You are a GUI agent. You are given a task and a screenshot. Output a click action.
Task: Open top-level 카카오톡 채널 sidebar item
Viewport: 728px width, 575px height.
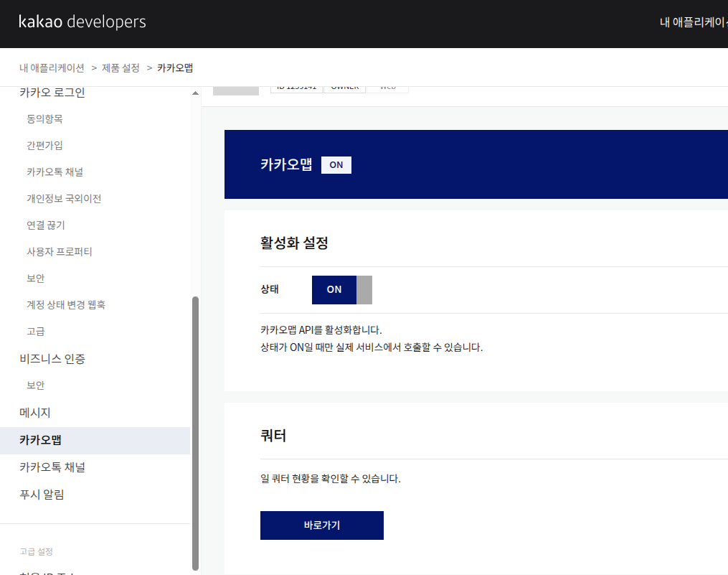point(52,467)
